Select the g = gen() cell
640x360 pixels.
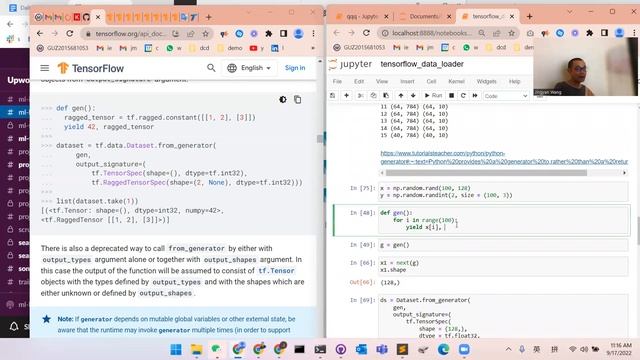[x=503, y=245]
